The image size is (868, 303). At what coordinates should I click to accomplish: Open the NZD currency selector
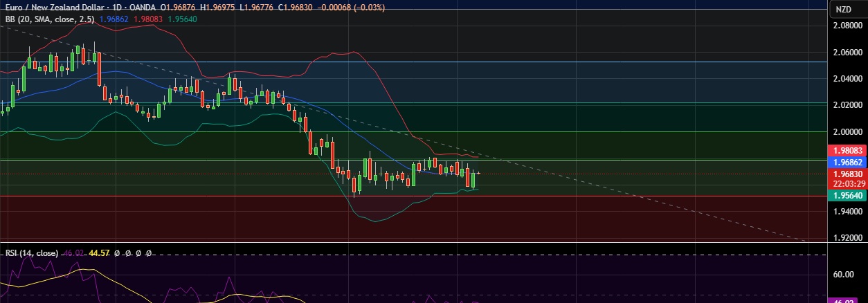coord(843,9)
